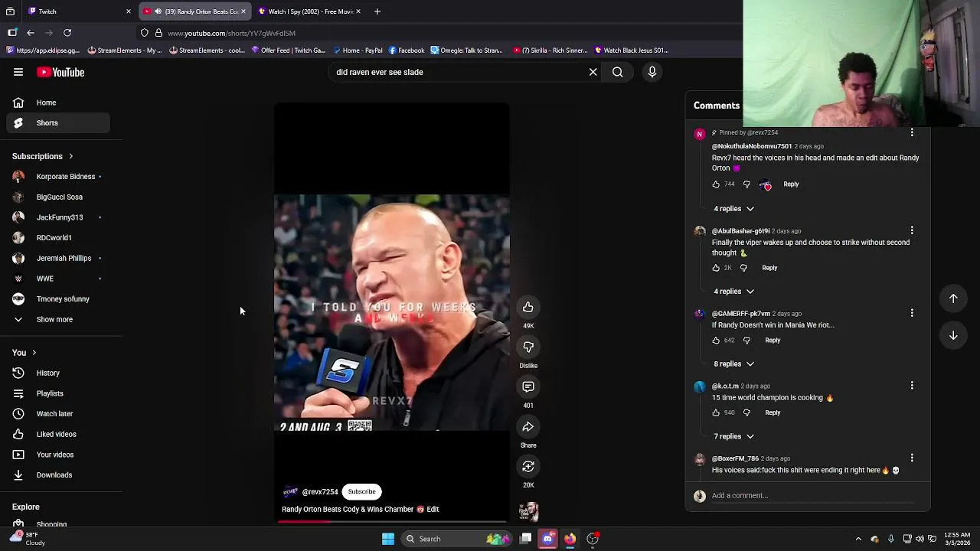
Task: Open the short's comments icon (401)
Action: (528, 386)
